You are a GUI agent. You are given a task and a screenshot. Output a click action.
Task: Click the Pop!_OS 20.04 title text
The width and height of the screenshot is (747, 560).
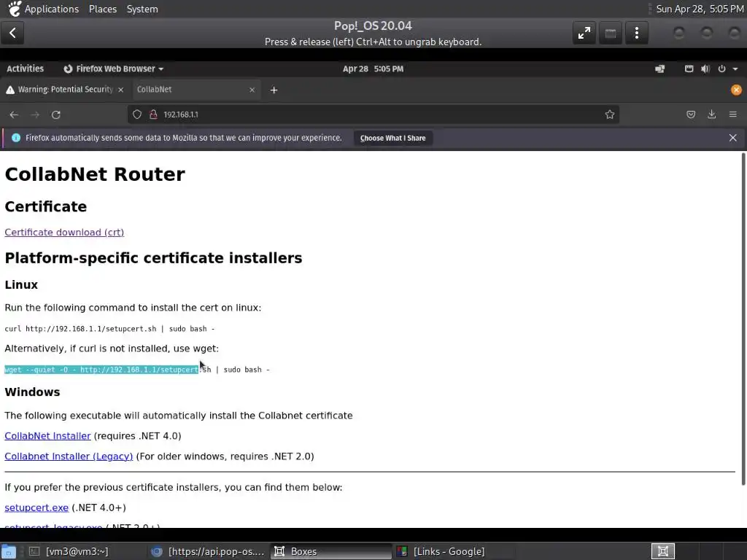point(373,26)
